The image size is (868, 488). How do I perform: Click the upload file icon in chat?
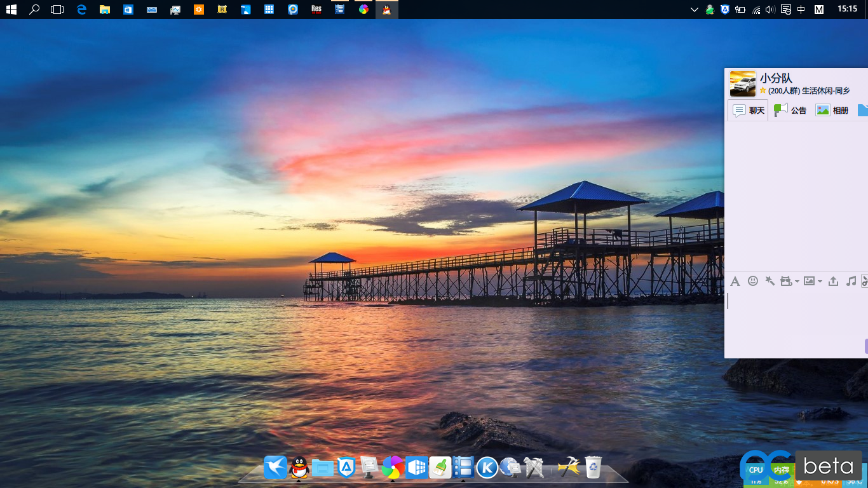[834, 281]
